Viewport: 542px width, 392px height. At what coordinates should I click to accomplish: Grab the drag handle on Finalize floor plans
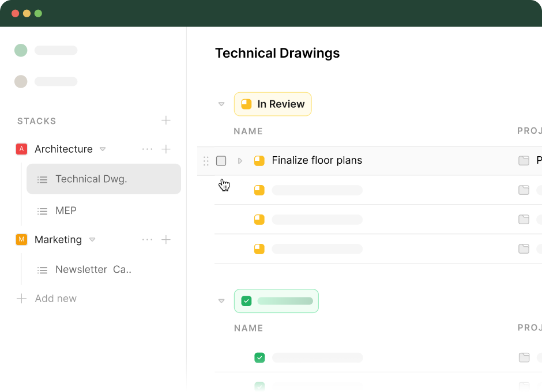coord(206,161)
